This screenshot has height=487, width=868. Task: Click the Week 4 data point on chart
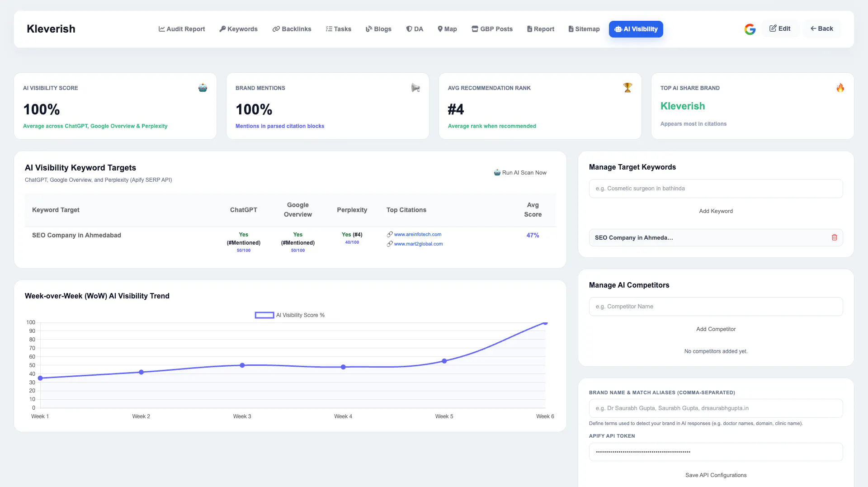pos(344,367)
